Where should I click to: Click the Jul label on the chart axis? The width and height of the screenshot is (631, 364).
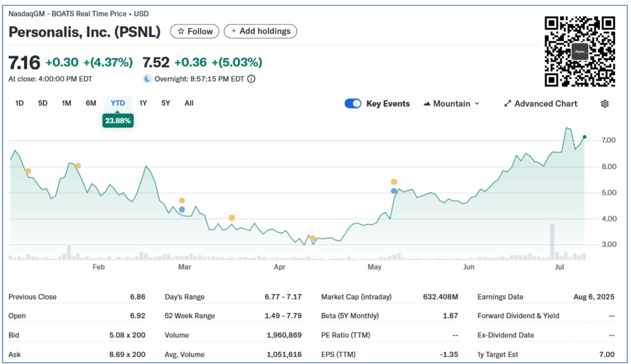559,267
